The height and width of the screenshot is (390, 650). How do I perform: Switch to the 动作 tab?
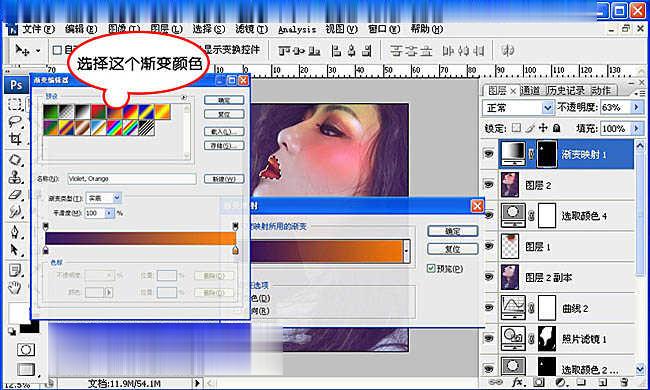click(601, 90)
